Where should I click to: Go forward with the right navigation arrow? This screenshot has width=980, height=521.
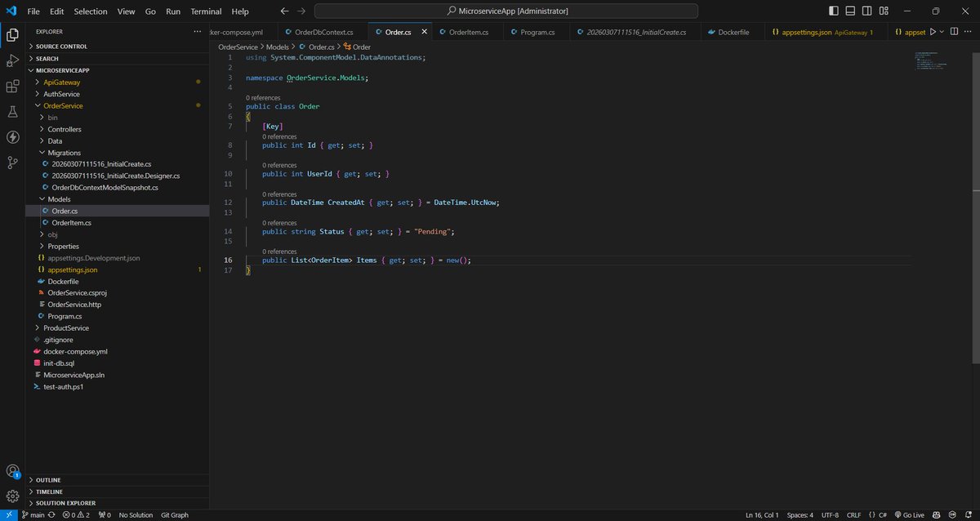point(302,11)
